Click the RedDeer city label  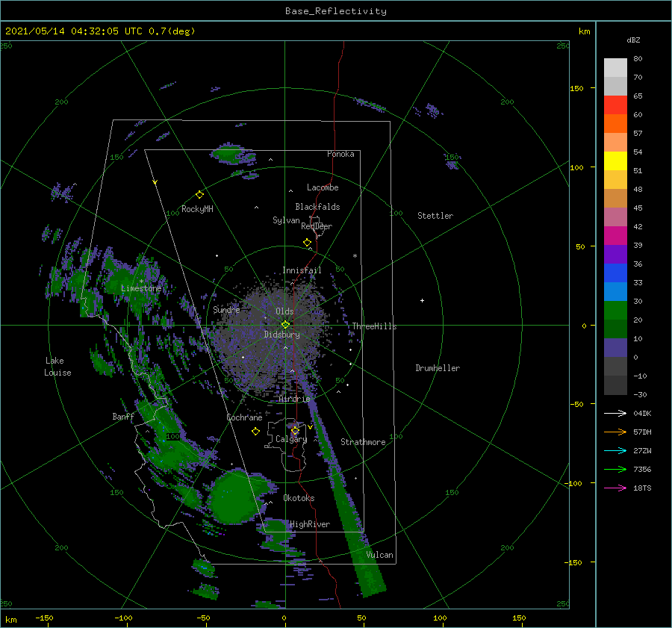coord(317,226)
